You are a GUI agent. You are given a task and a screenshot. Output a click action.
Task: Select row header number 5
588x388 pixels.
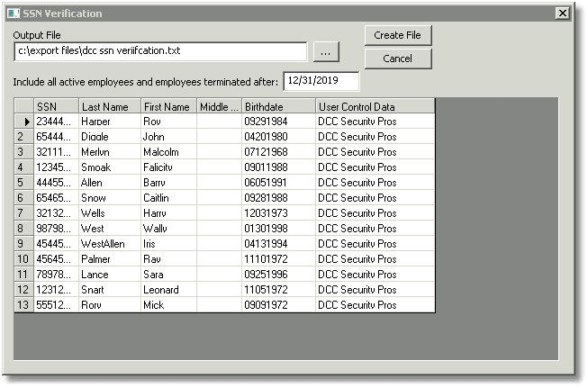tap(24, 183)
